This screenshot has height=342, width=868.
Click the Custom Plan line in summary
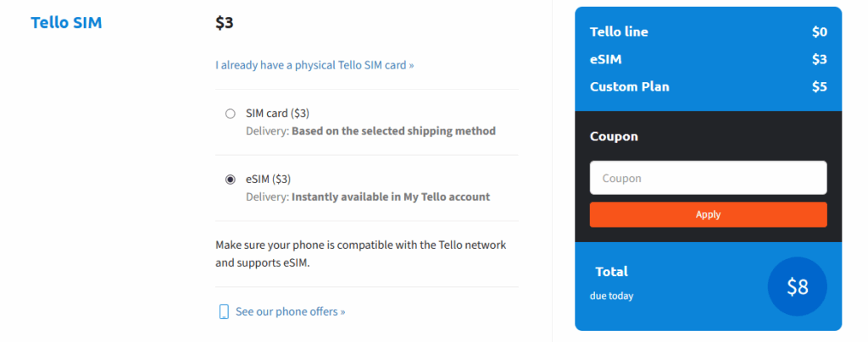[624, 86]
